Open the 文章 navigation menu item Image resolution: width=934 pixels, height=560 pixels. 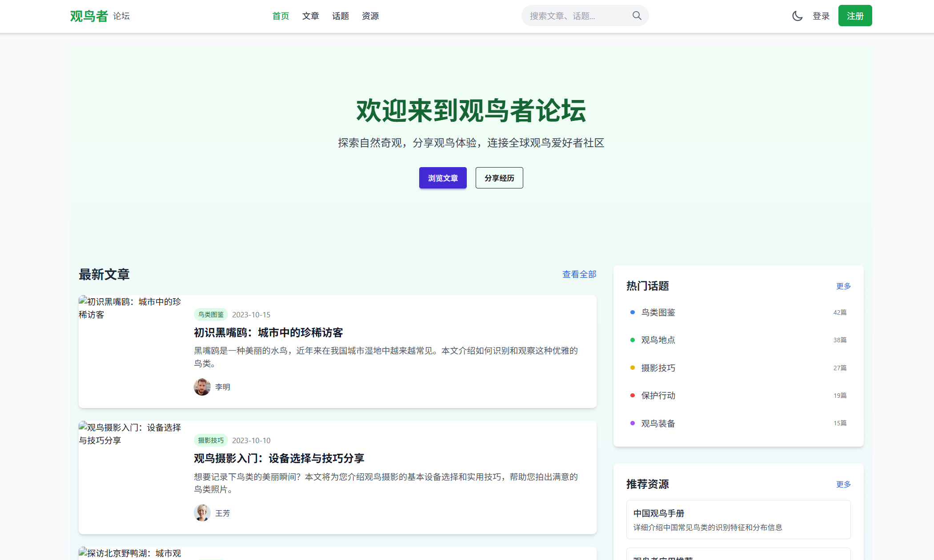pyautogui.click(x=310, y=16)
